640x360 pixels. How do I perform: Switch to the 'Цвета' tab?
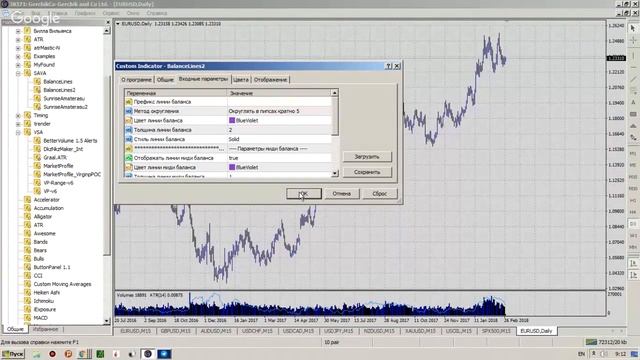coord(241,80)
